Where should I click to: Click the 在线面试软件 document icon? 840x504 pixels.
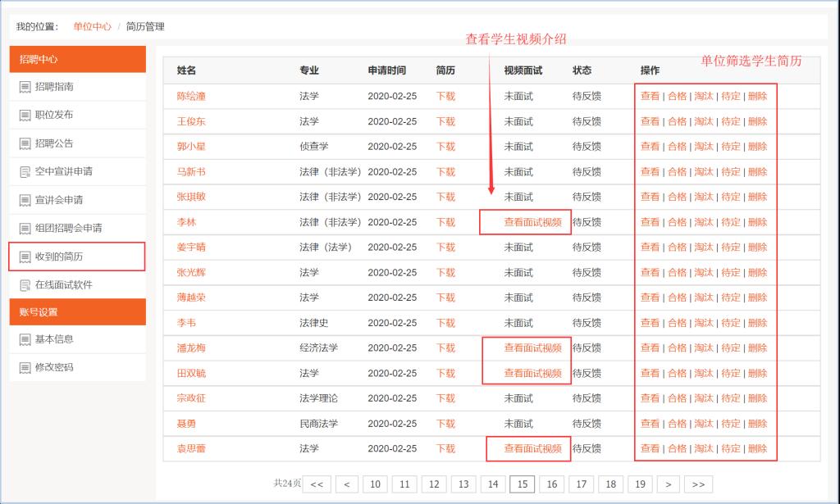click(x=25, y=285)
